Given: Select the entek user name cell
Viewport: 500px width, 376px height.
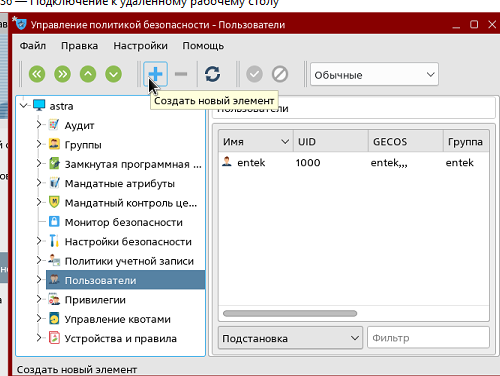Looking at the screenshot, I should [x=251, y=163].
